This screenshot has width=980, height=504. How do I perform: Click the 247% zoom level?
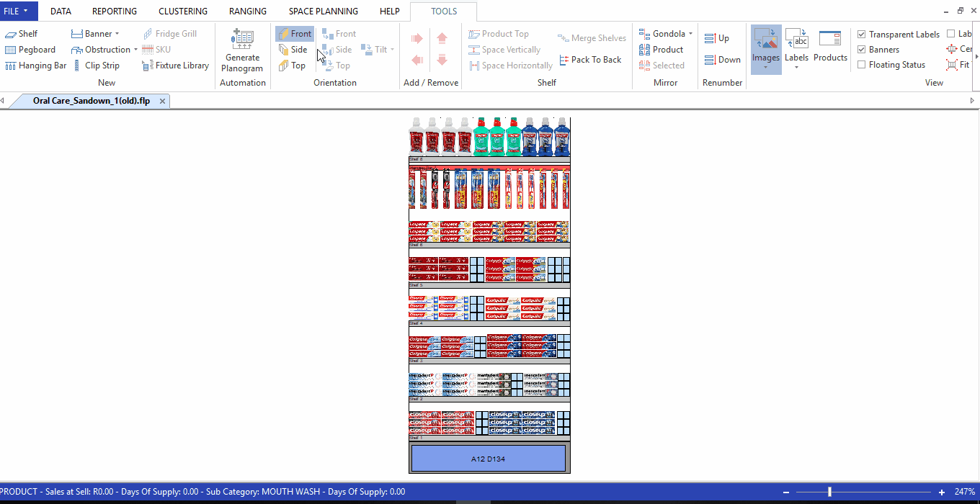click(965, 492)
